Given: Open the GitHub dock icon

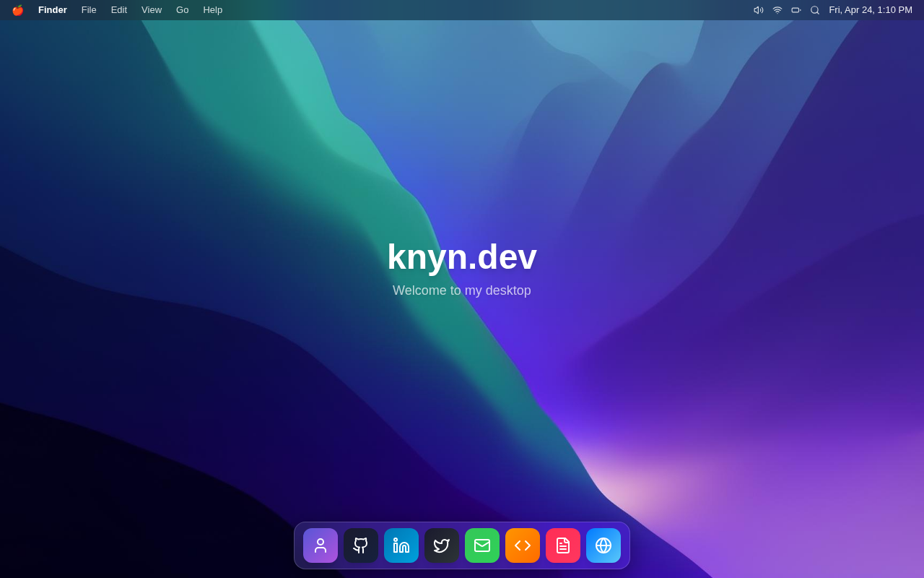Looking at the screenshot, I should 361,545.
